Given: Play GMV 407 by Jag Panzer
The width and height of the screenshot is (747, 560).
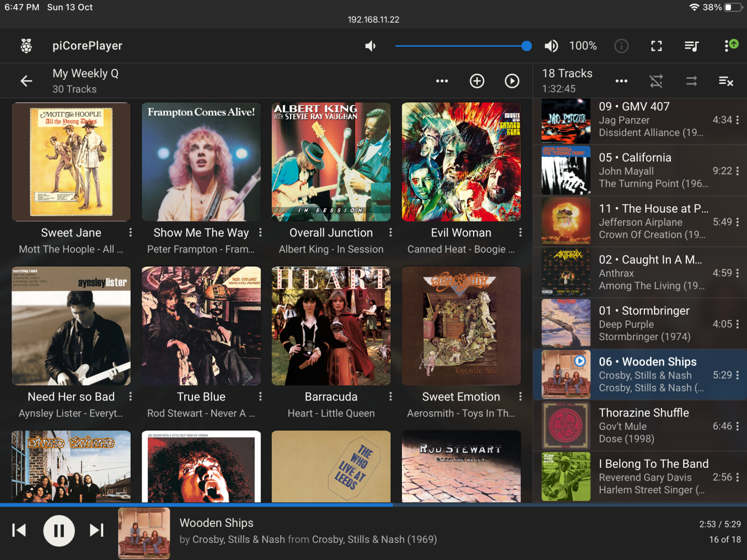Looking at the screenshot, I should coord(640,119).
